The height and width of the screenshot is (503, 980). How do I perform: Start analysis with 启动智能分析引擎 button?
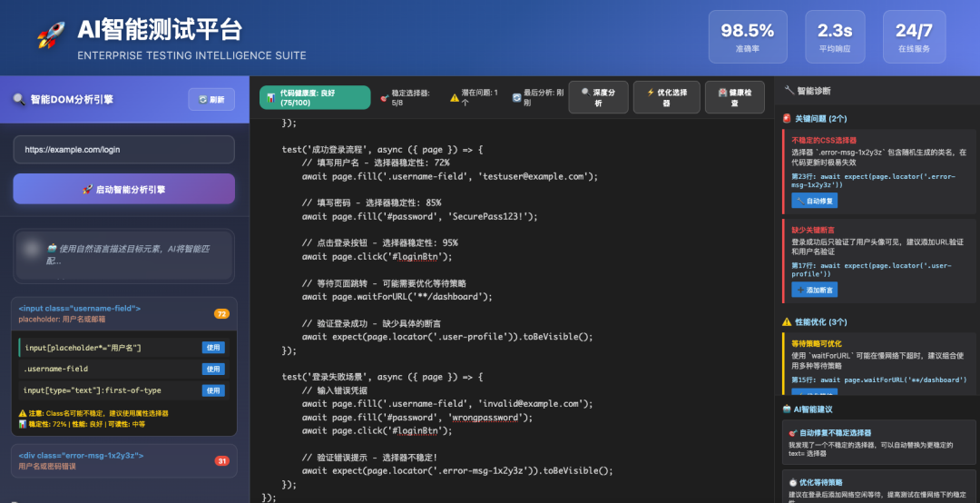point(123,189)
